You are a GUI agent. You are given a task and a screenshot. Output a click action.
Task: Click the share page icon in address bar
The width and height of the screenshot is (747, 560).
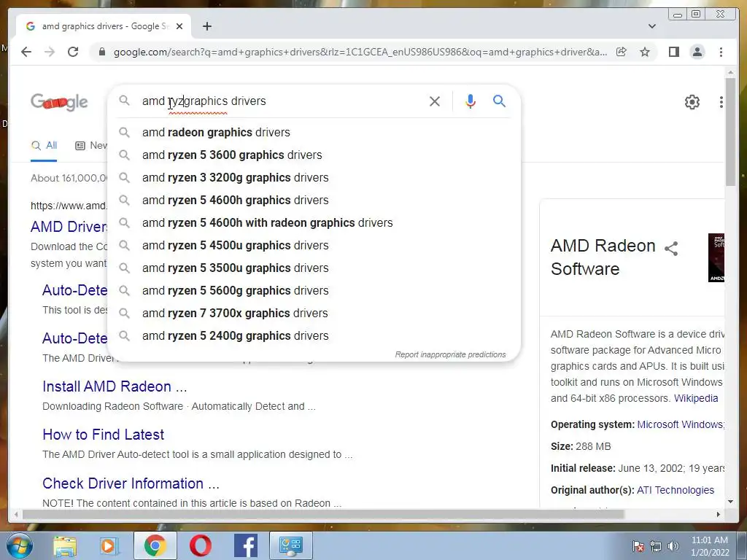pyautogui.click(x=622, y=52)
